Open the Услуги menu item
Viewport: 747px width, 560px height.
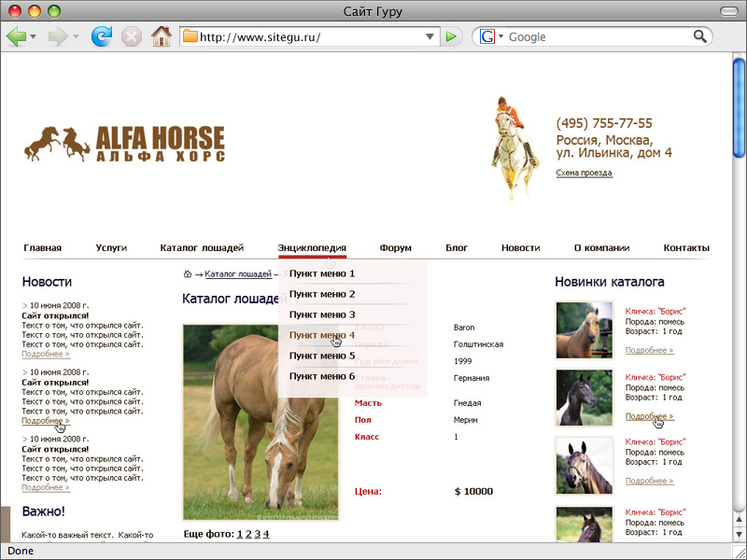(x=111, y=247)
